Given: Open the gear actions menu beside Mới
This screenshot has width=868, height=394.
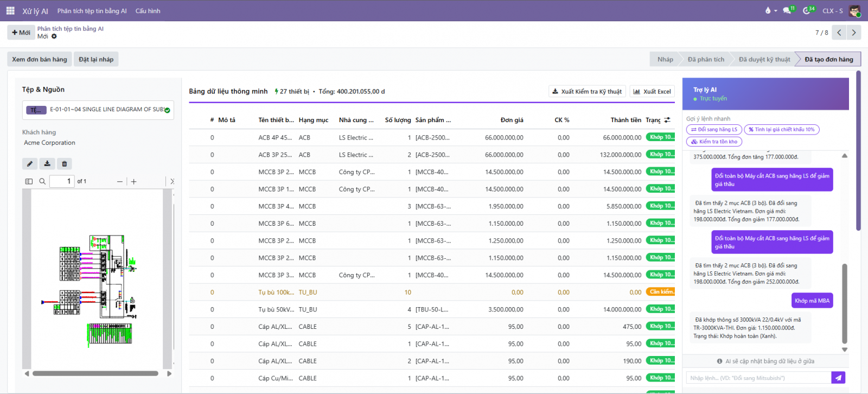Looking at the screenshot, I should pyautogui.click(x=54, y=36).
